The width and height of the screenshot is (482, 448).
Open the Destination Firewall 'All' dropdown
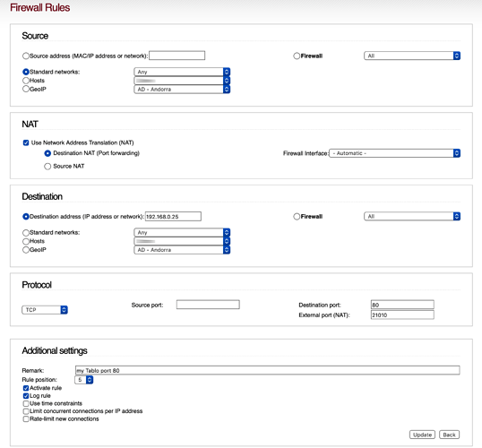[412, 217]
